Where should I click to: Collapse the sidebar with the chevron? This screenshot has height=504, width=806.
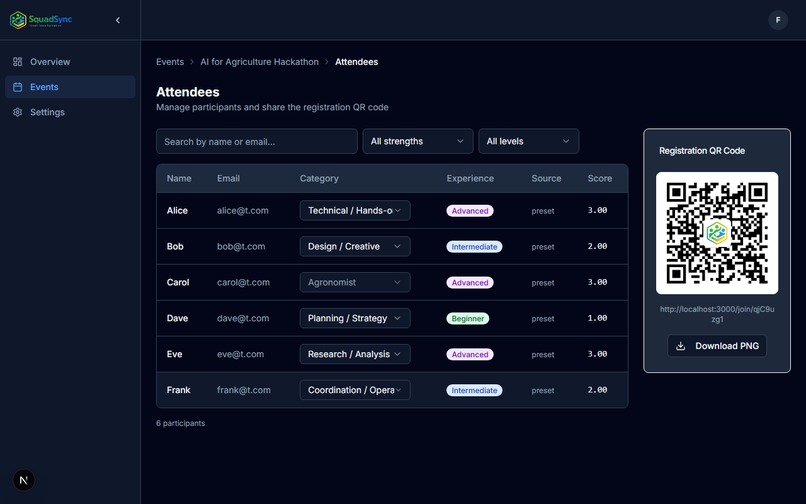click(118, 20)
